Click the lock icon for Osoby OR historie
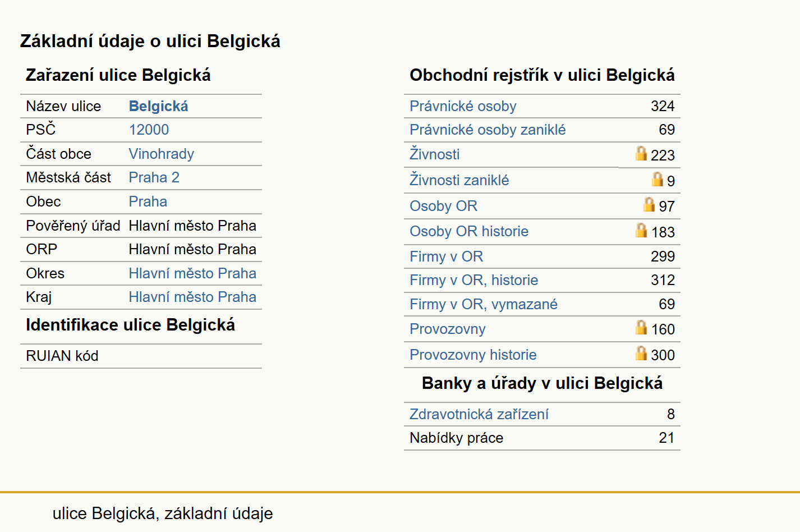Screen dimensions: 800x532 pos(641,230)
